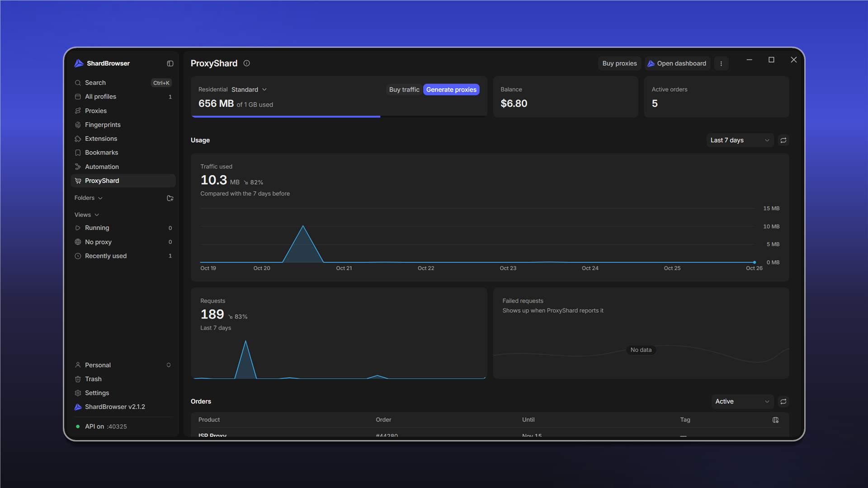
Task: Click the Order column header
Action: pyautogui.click(x=383, y=420)
